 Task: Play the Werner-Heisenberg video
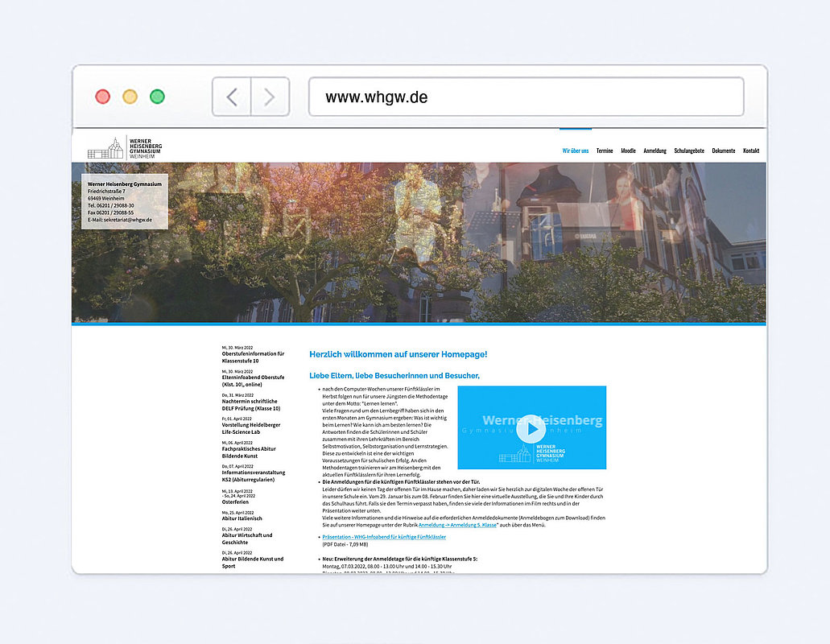[x=531, y=428]
